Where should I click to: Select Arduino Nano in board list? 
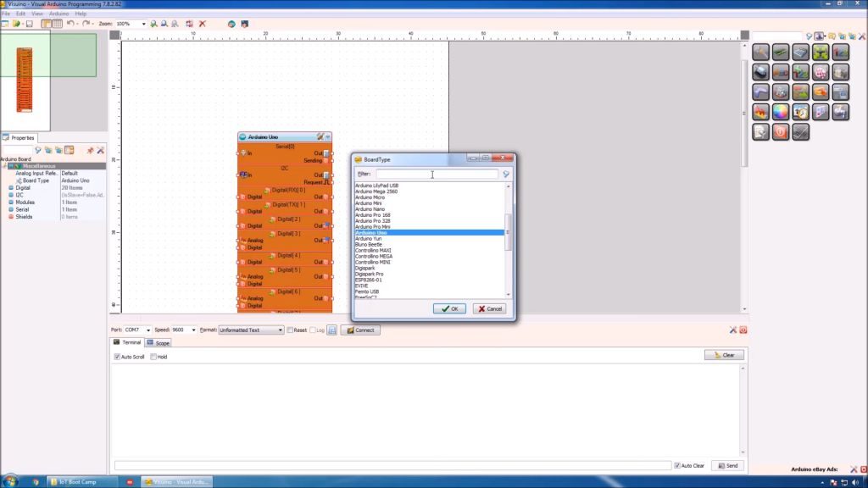point(370,209)
